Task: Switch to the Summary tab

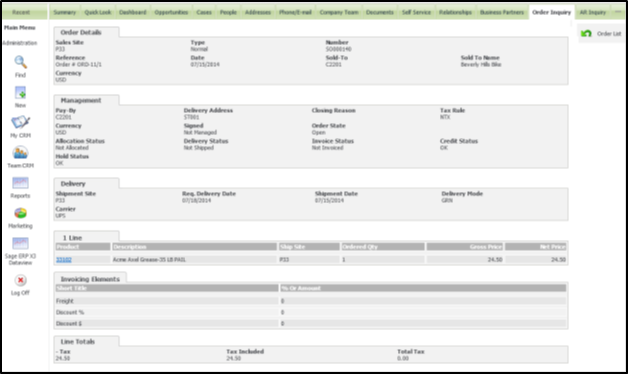Action: coord(64,12)
